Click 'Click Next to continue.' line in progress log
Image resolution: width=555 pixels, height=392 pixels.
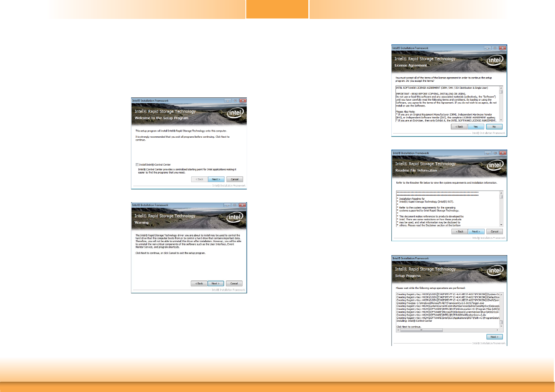409,327
